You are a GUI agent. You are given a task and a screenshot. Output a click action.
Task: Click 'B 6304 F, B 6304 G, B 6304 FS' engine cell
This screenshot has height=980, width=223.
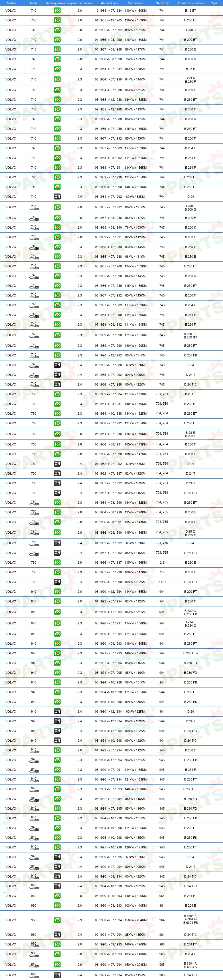(x=190, y=919)
